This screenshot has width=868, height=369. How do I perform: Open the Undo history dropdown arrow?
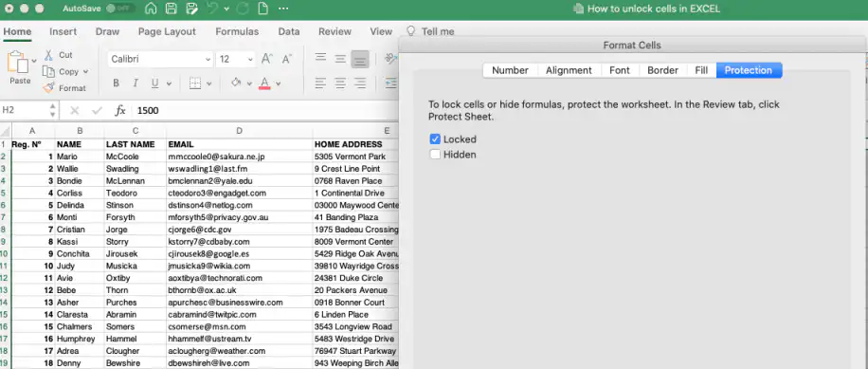(226, 9)
